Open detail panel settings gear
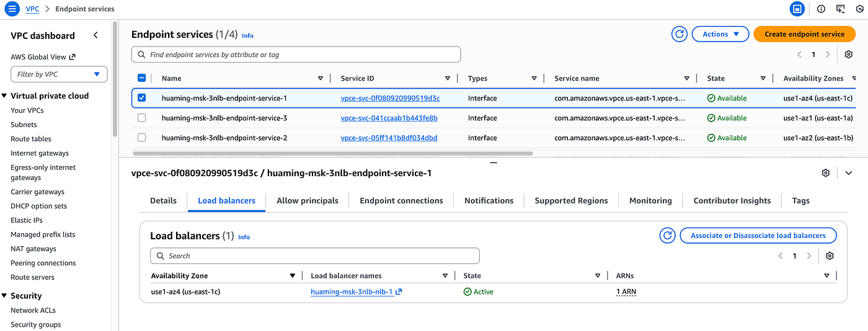The height and width of the screenshot is (331, 868). click(826, 173)
